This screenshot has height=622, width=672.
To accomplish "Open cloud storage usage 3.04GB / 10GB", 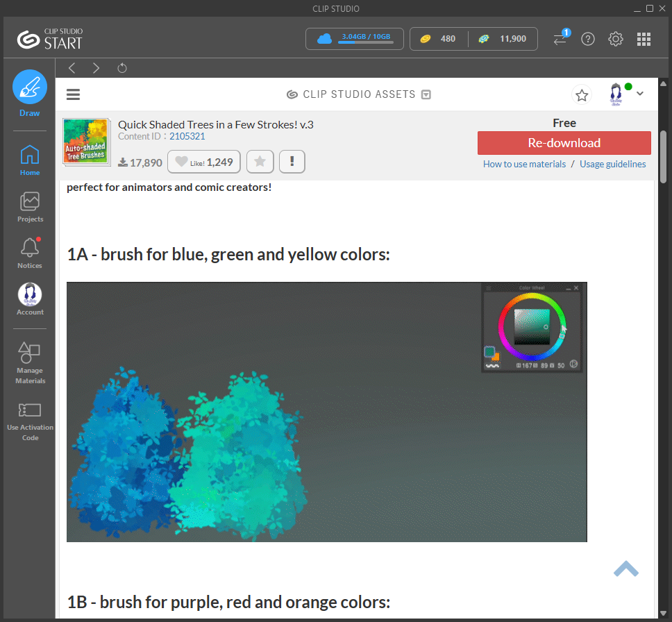I will pyautogui.click(x=355, y=39).
